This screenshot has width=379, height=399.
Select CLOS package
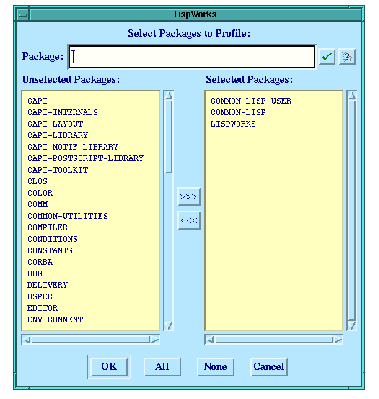click(x=37, y=181)
